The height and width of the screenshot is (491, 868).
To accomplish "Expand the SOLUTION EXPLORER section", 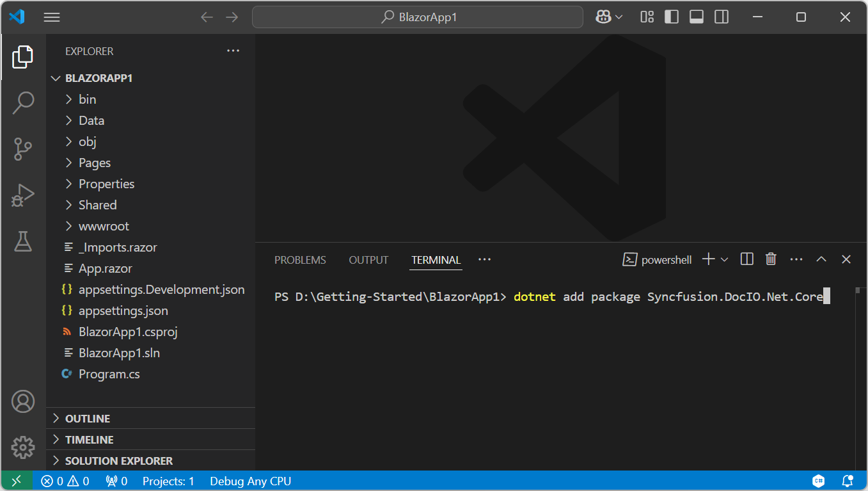I will [150, 460].
